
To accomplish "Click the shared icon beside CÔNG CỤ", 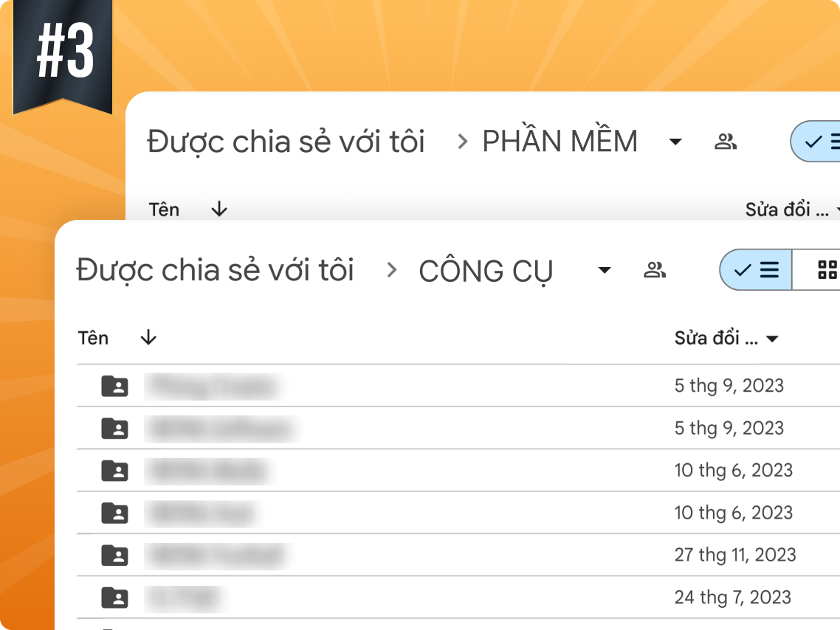I will pos(654,270).
